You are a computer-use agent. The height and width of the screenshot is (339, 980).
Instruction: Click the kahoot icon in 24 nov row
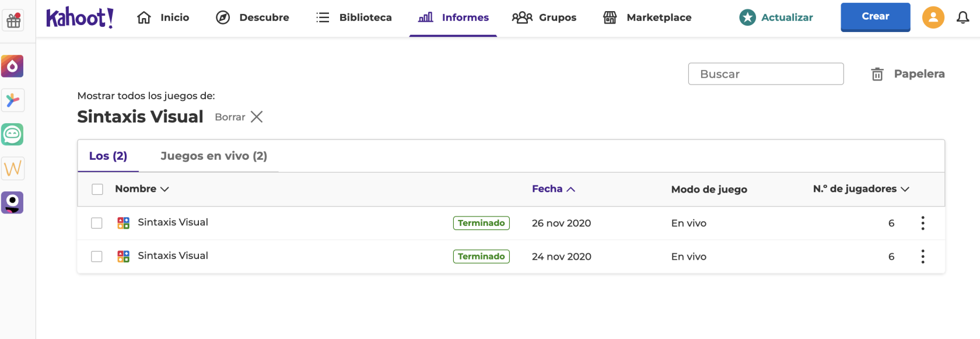tap(124, 256)
